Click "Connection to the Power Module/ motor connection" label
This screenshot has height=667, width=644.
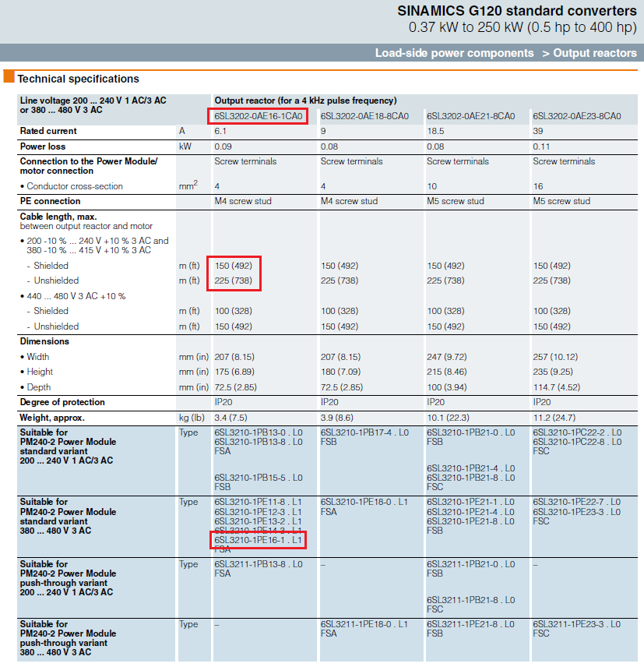pos(89,166)
